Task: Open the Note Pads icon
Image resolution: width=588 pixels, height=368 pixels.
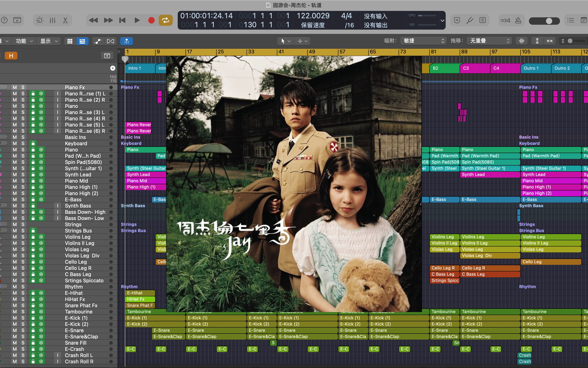Action: [x=584, y=20]
